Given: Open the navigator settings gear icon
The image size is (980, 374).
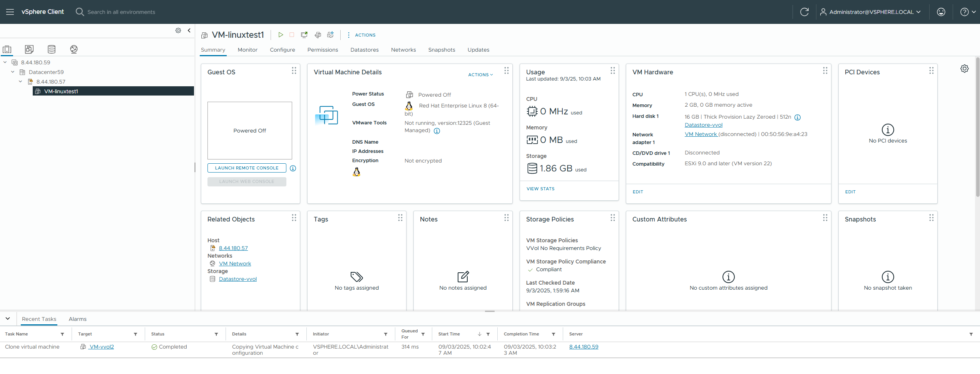Looking at the screenshot, I should [x=178, y=30].
